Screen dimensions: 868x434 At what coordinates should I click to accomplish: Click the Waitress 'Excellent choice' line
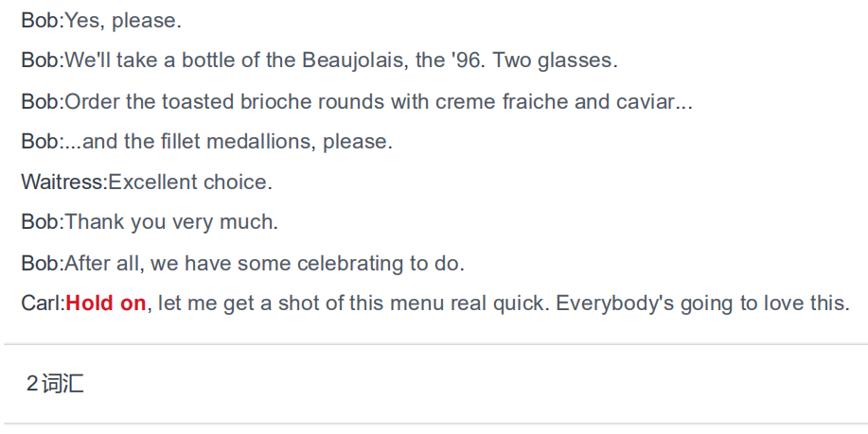(147, 182)
